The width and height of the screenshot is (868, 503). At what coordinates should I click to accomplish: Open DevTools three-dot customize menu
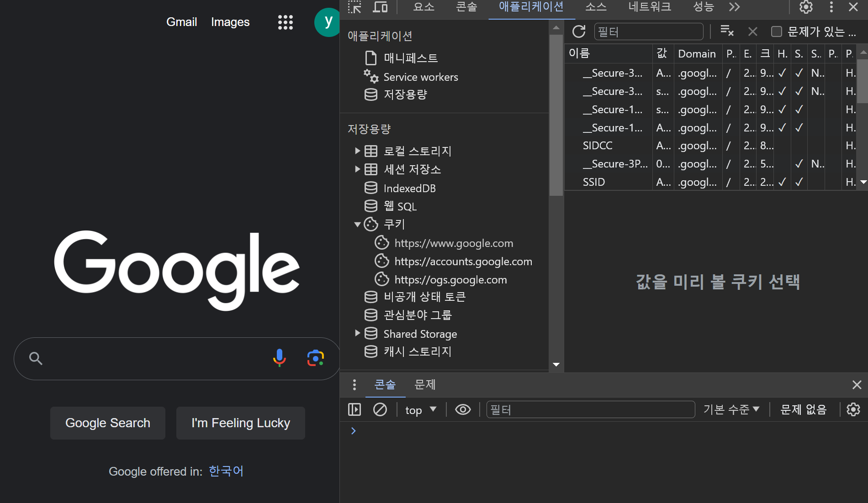(x=831, y=7)
